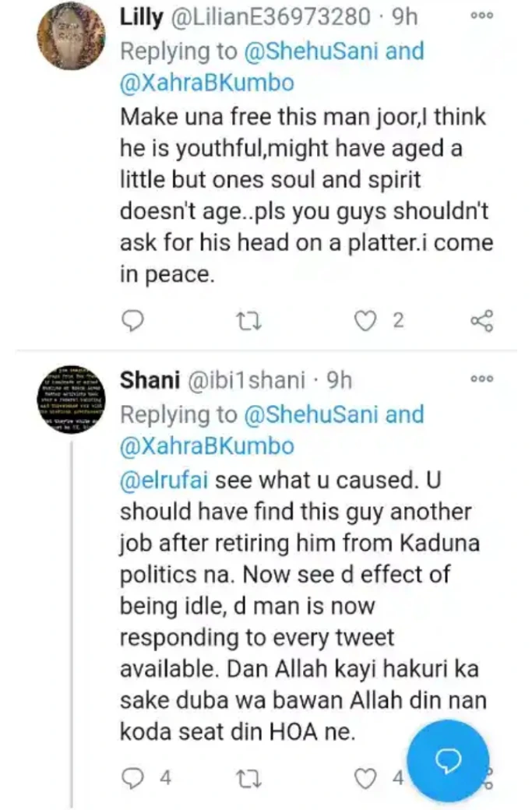Reply to Shani's tweet
The width and height of the screenshot is (532, 810).
(x=135, y=777)
